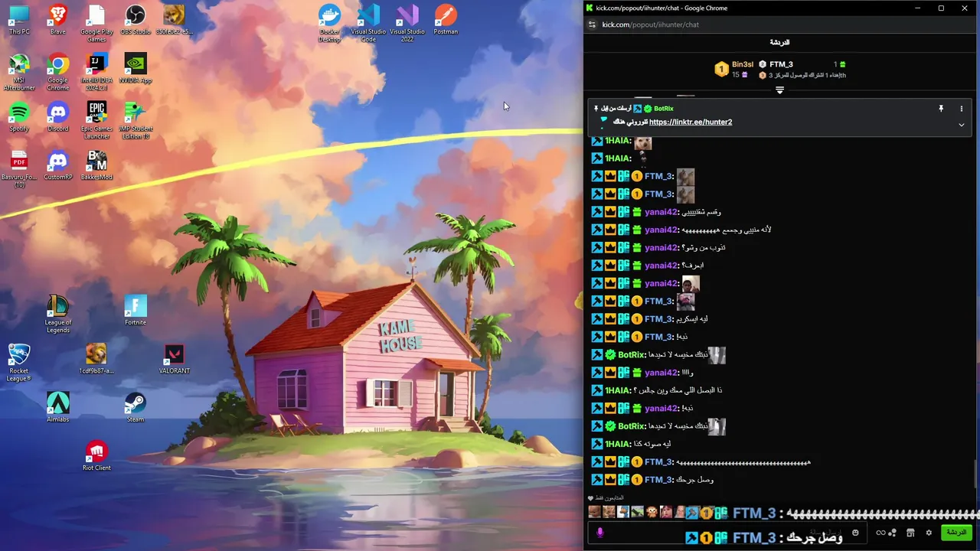Open the emoji picker in chat input

(855, 533)
